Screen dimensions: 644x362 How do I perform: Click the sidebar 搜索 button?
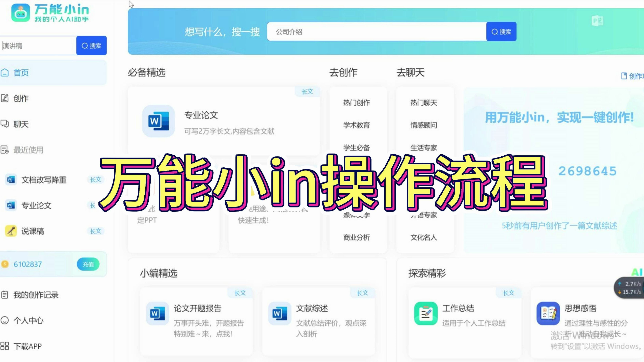(x=92, y=45)
